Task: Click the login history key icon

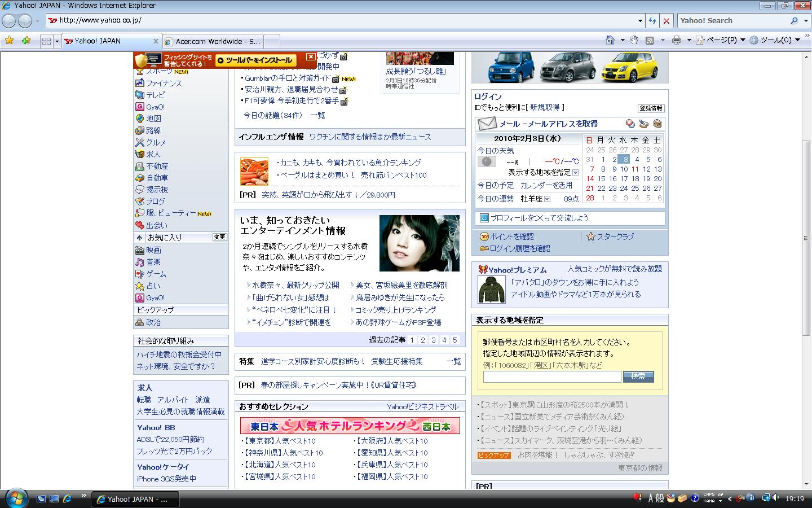Action: click(x=484, y=248)
